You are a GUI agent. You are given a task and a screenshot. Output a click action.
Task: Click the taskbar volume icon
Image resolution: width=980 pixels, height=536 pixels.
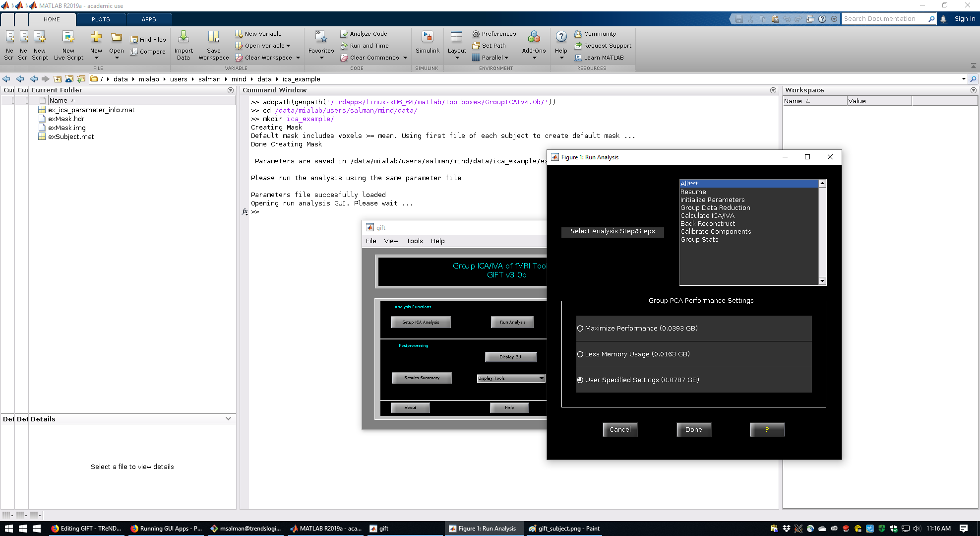pyautogui.click(x=917, y=529)
